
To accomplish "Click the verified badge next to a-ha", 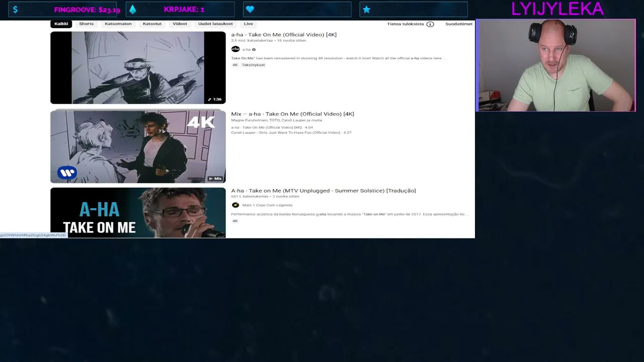I will pos(254,49).
